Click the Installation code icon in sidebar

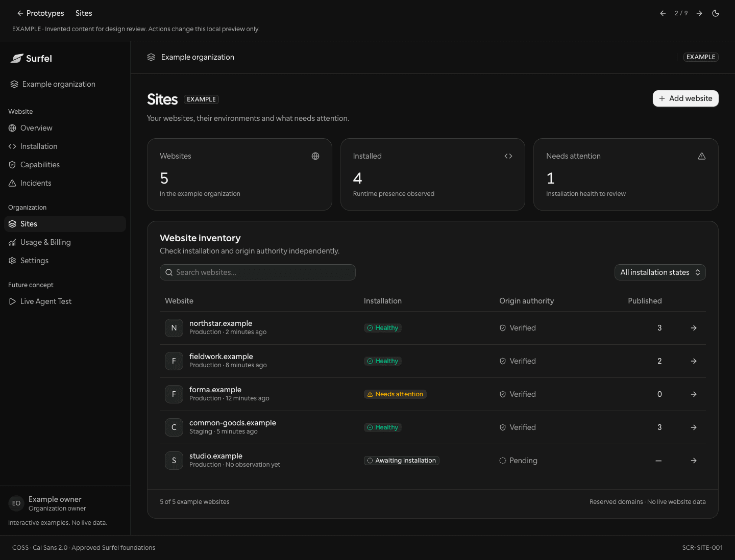12,146
